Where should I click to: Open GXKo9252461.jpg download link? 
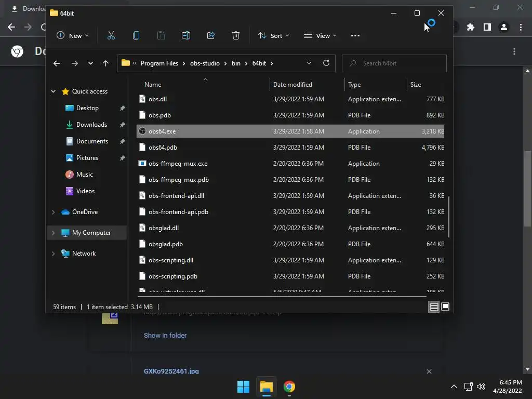[171, 371]
